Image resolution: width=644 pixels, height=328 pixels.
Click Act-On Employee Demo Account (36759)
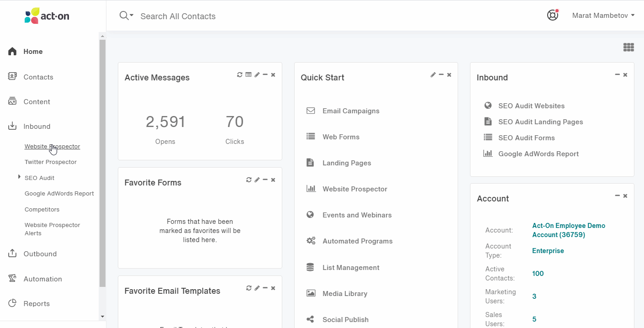click(x=569, y=230)
